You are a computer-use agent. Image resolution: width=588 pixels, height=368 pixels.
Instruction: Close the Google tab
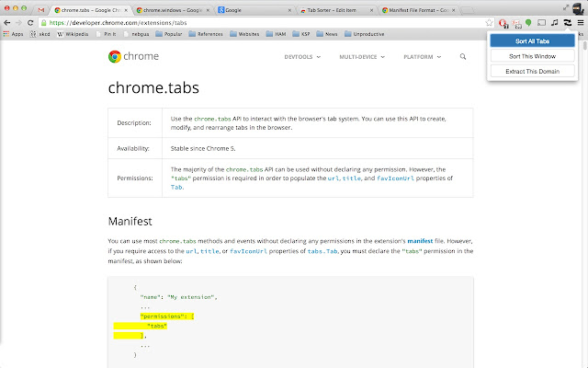coord(289,10)
